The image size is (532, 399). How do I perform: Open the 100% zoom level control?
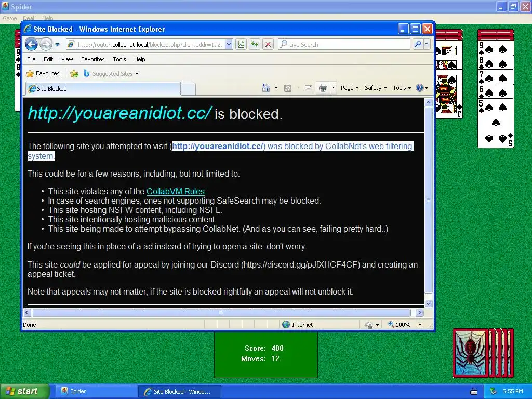click(x=400, y=325)
